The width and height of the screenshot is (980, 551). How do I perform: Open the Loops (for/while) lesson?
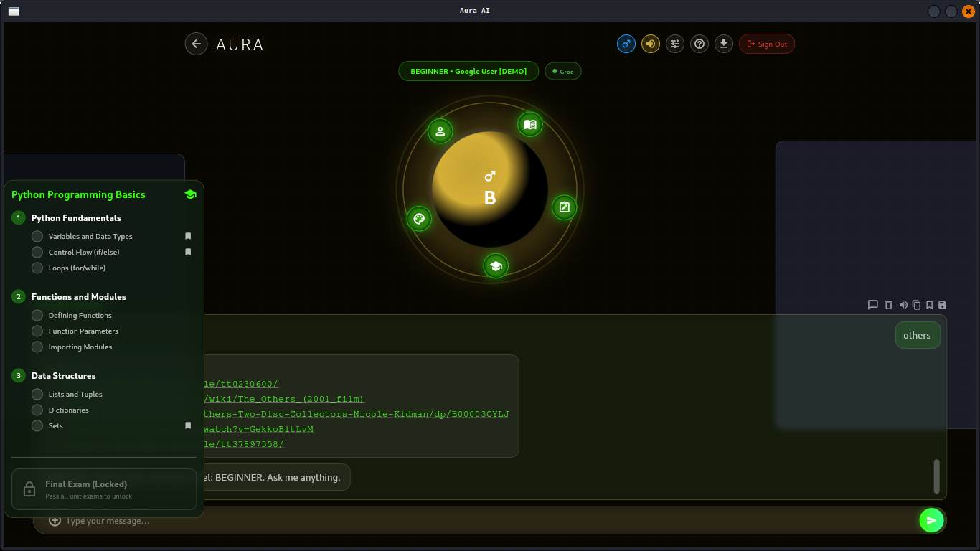coord(77,268)
